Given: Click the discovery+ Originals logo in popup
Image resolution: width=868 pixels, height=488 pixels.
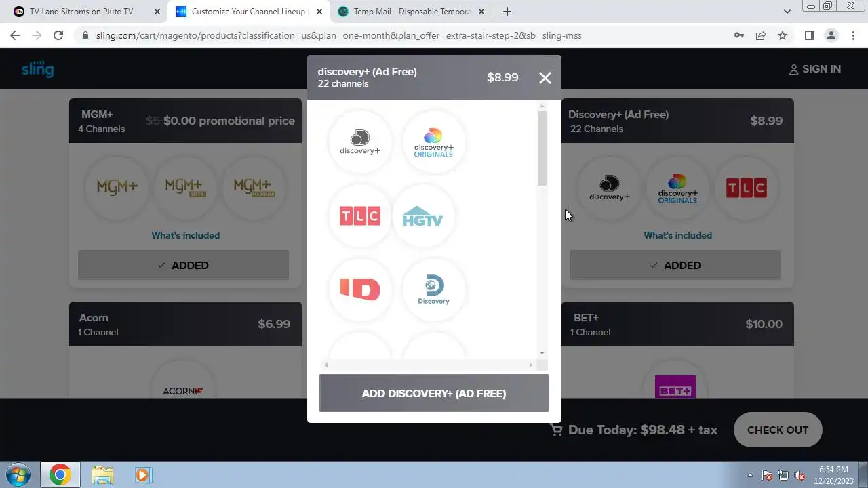Looking at the screenshot, I should point(433,142).
